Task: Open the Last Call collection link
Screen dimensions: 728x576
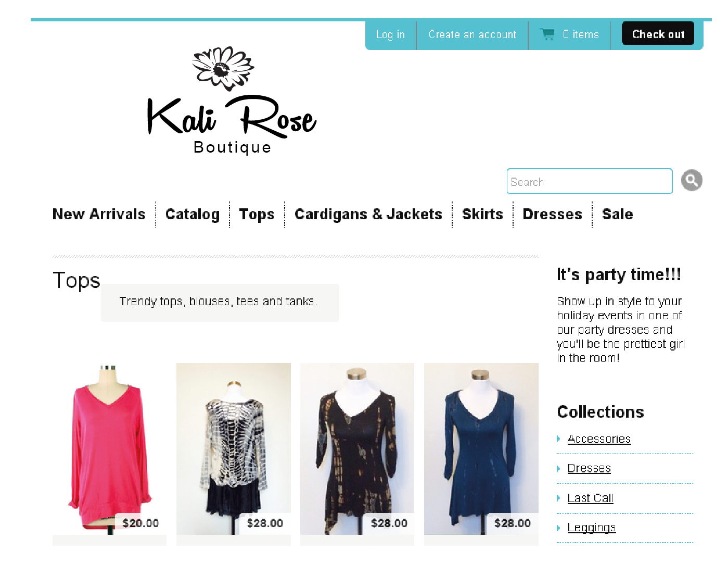Action: (x=590, y=498)
